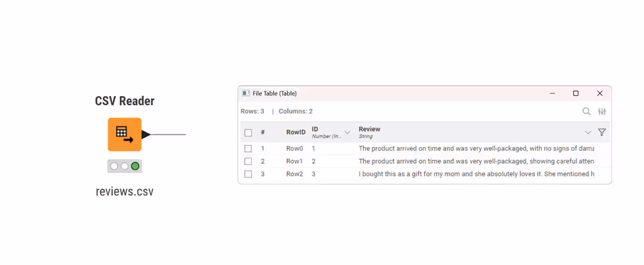Close the File Table window

(600, 93)
